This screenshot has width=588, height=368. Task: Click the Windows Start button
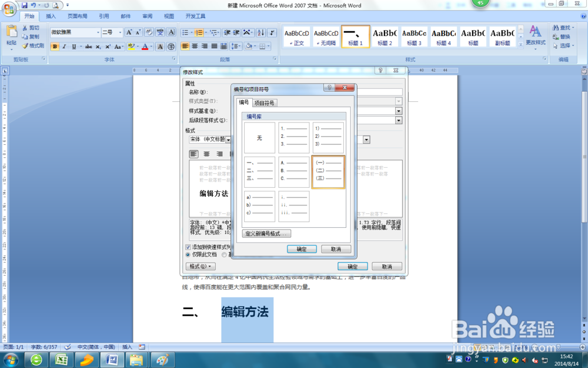(x=11, y=360)
